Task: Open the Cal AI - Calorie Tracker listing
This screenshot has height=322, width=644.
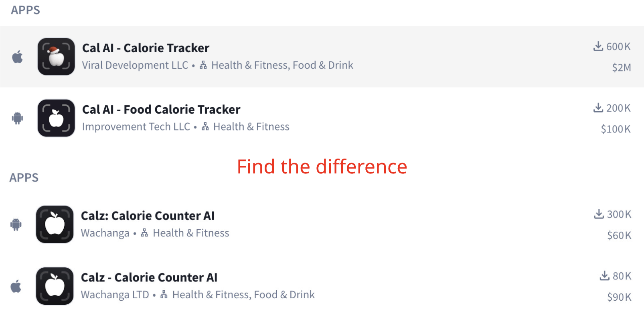Action: pyautogui.click(x=145, y=48)
